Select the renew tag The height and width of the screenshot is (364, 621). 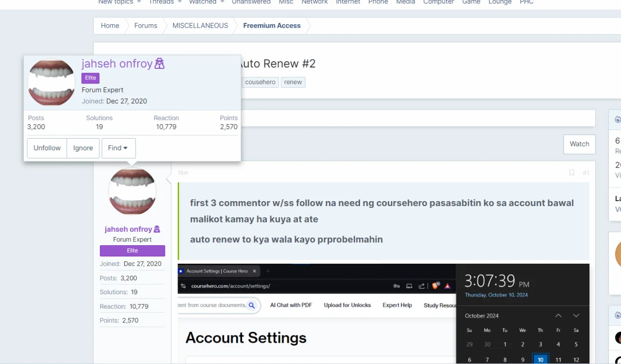pos(293,82)
